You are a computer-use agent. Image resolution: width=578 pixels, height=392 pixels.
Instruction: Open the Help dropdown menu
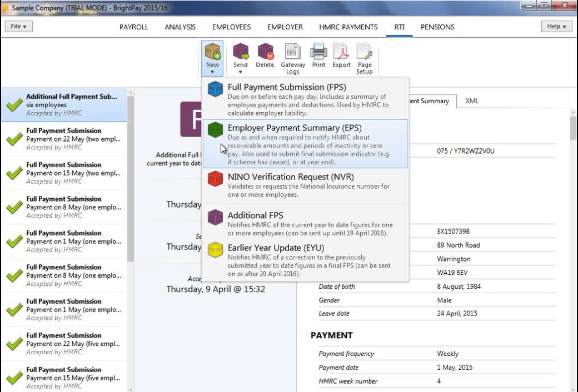click(556, 27)
